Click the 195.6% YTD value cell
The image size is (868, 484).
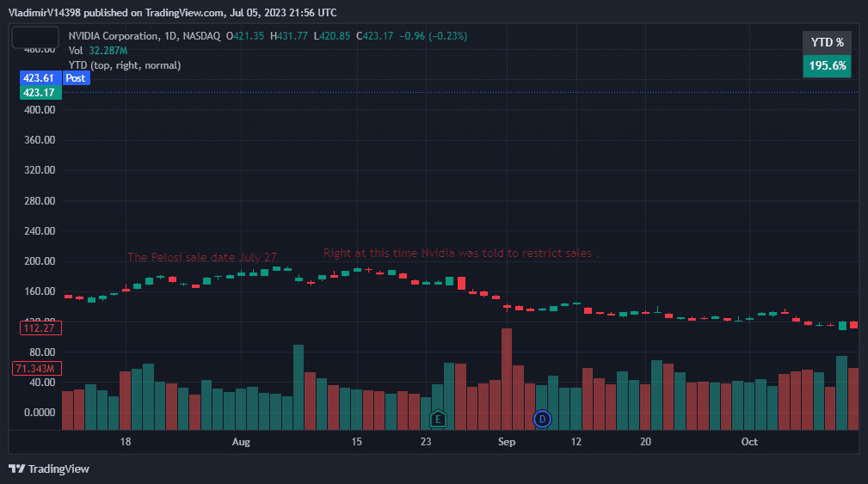827,65
